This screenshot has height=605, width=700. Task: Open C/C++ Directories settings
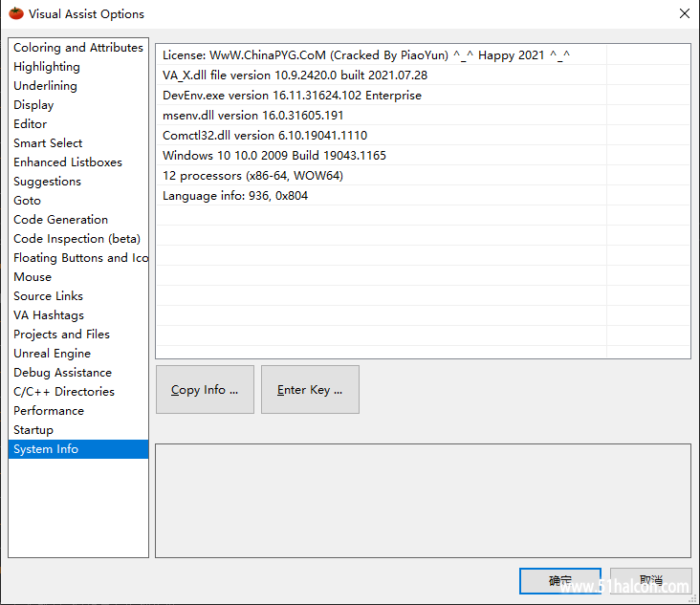coord(78,392)
